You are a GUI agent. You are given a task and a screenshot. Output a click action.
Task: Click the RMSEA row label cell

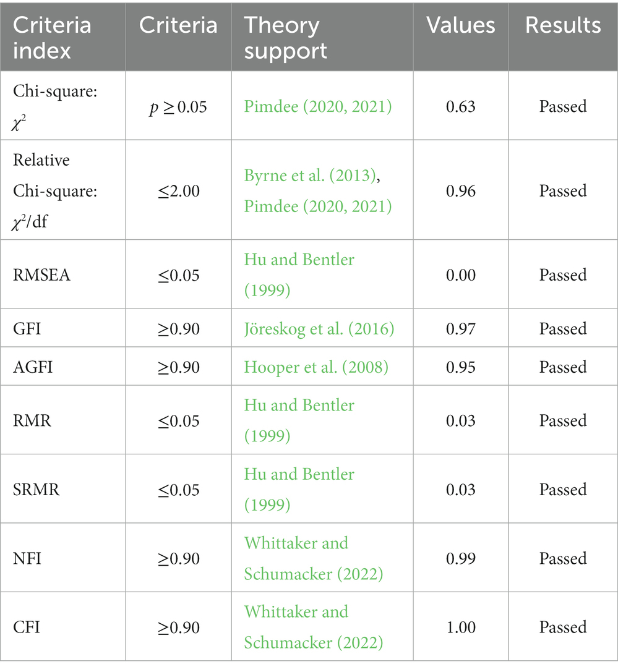pyautogui.click(x=63, y=274)
